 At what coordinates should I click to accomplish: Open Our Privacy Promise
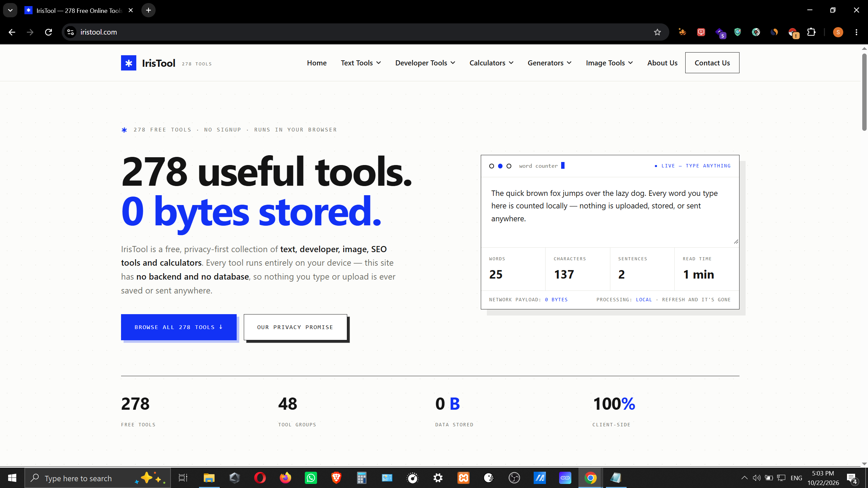click(x=295, y=327)
